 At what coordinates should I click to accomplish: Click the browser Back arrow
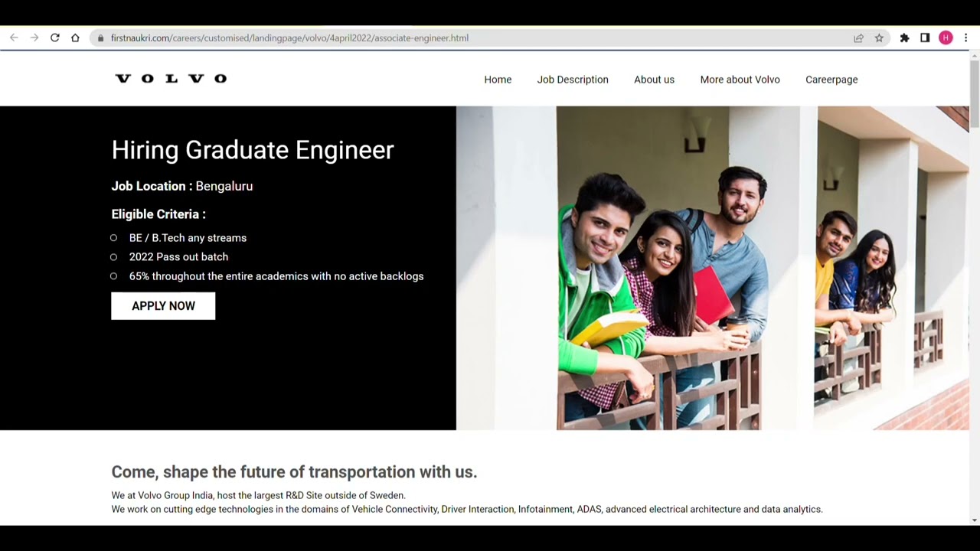click(14, 37)
